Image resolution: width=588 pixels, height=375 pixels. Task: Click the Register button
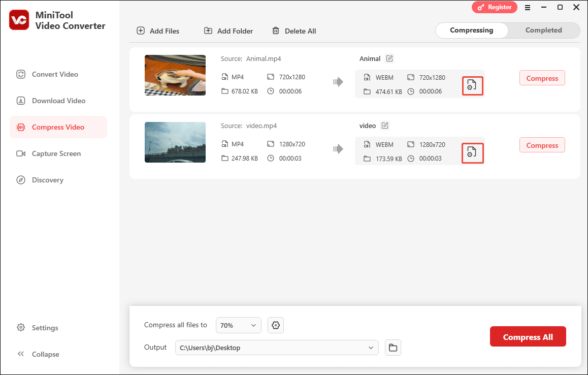(494, 7)
